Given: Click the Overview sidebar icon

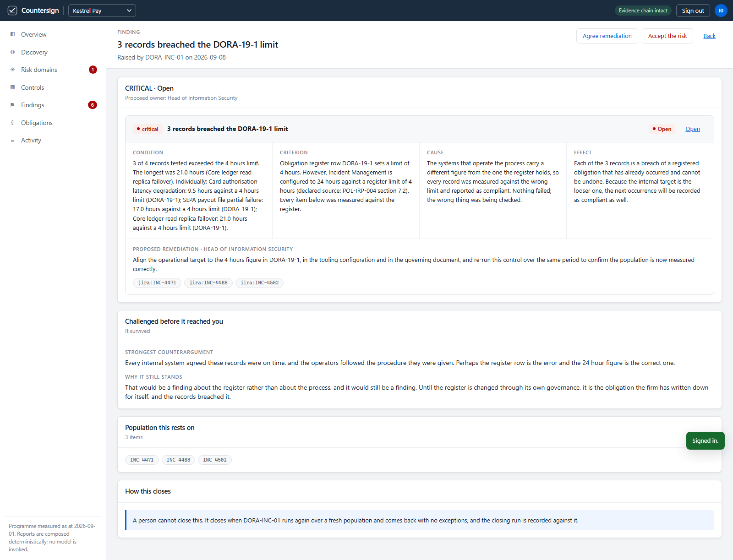Looking at the screenshot, I should pos(12,34).
